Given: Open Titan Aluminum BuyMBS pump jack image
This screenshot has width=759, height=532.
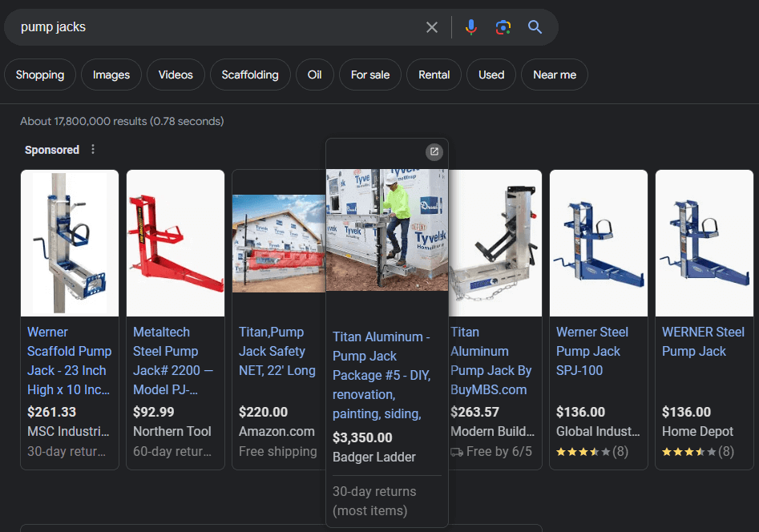Looking at the screenshot, I should 495,243.
